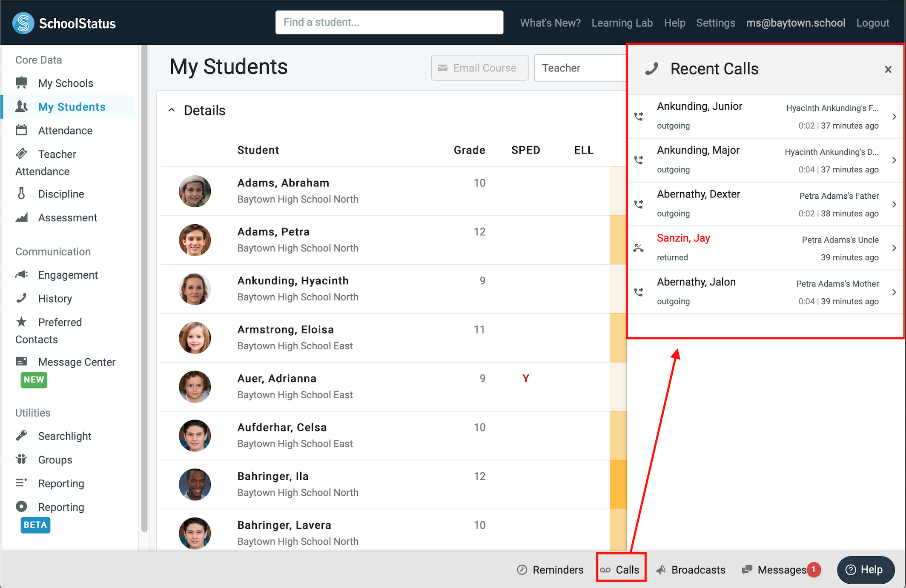Click the Calls voicemail icon in the bottom bar
This screenshot has height=588, width=906.
(x=605, y=570)
